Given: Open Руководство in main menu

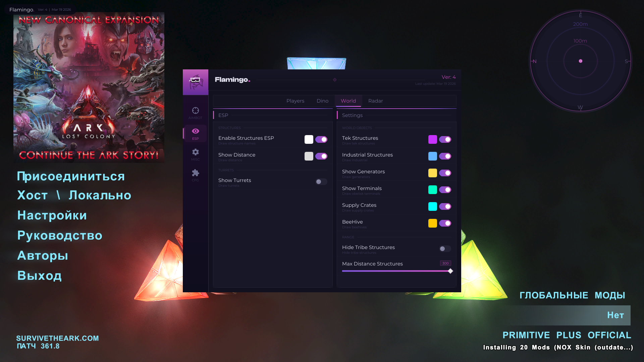Looking at the screenshot, I should pos(60,236).
